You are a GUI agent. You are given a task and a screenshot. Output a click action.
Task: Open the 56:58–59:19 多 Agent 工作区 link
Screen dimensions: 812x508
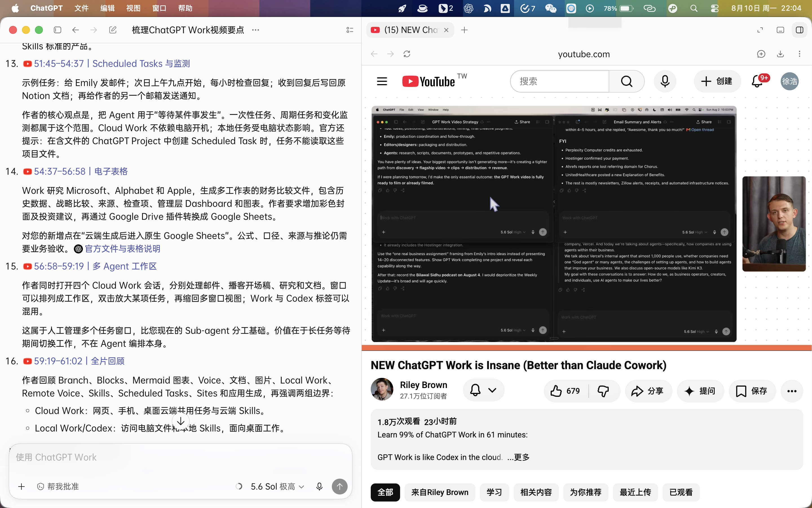tap(90, 266)
